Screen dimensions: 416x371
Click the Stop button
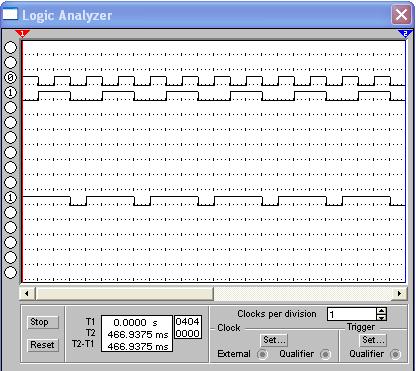(42, 322)
